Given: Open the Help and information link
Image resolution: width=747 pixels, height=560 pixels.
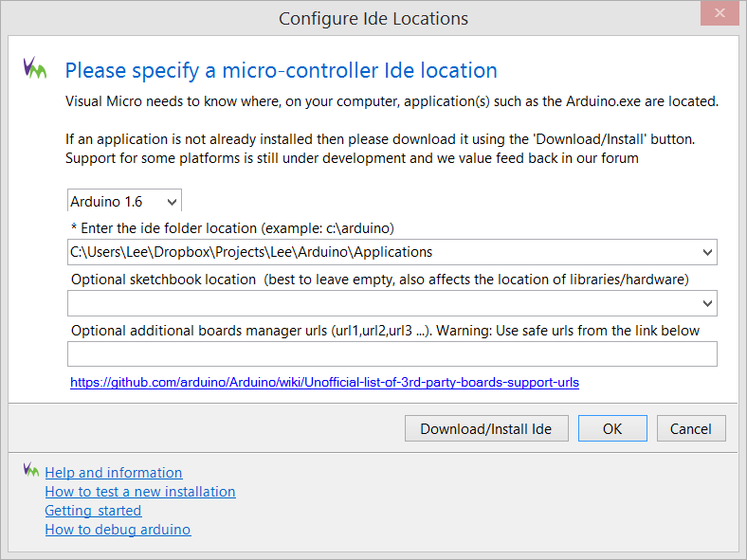Looking at the screenshot, I should tap(114, 473).
